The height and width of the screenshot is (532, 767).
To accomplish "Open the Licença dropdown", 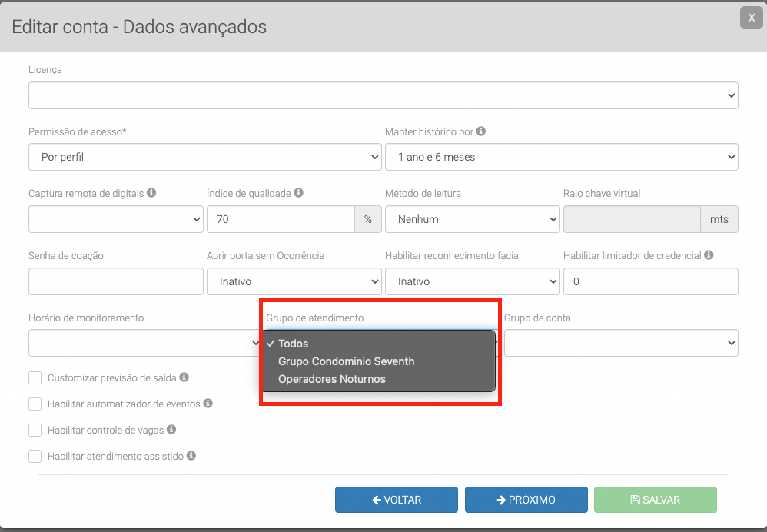I will click(x=383, y=95).
